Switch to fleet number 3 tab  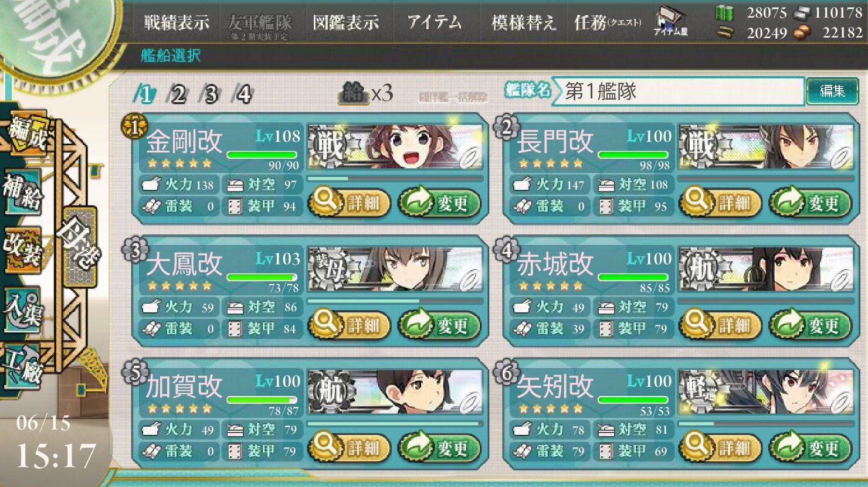210,94
